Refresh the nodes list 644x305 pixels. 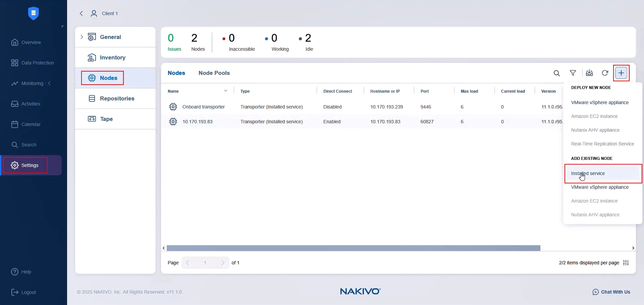click(x=605, y=73)
